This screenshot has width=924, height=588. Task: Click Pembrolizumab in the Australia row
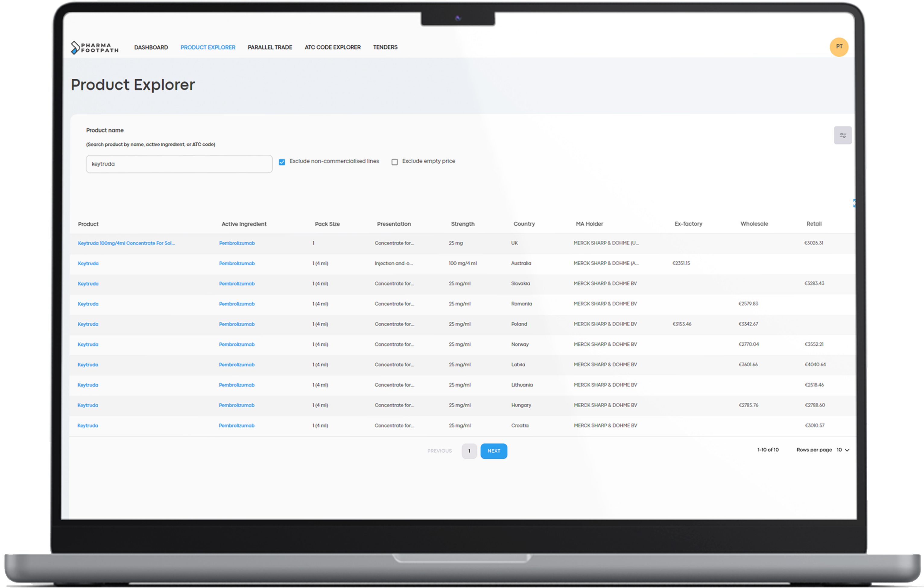point(237,263)
